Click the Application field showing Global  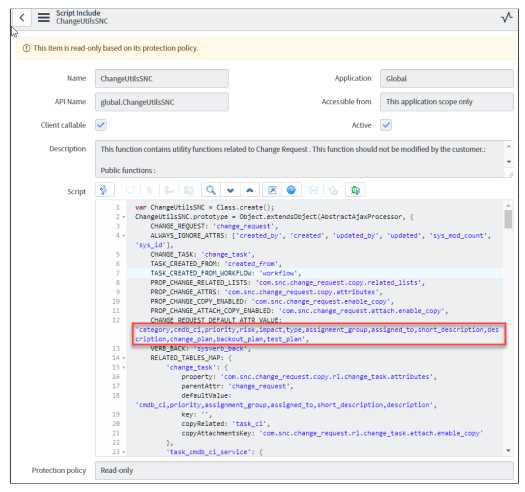(447, 78)
